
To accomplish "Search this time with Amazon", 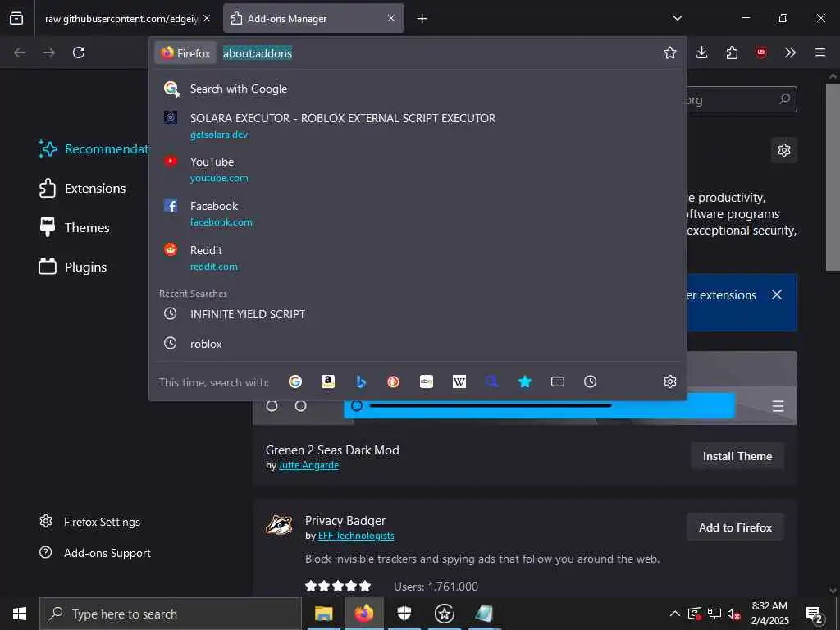I will tap(328, 381).
